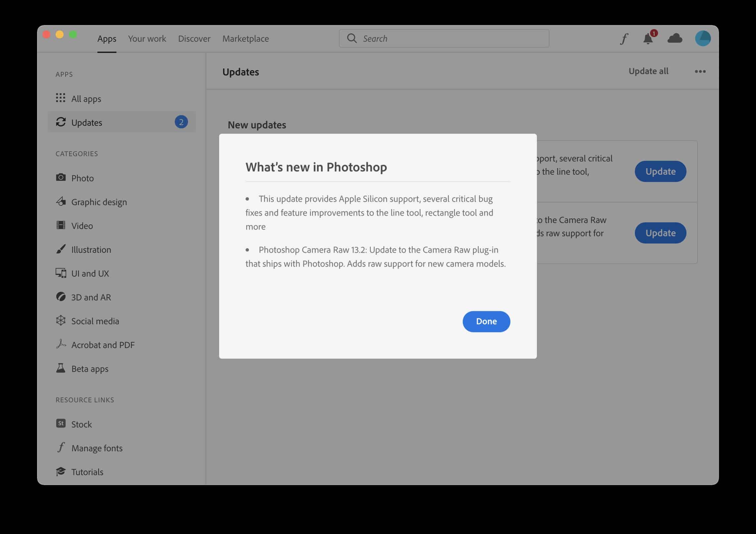Open notifications bell icon
The image size is (756, 534).
click(648, 39)
